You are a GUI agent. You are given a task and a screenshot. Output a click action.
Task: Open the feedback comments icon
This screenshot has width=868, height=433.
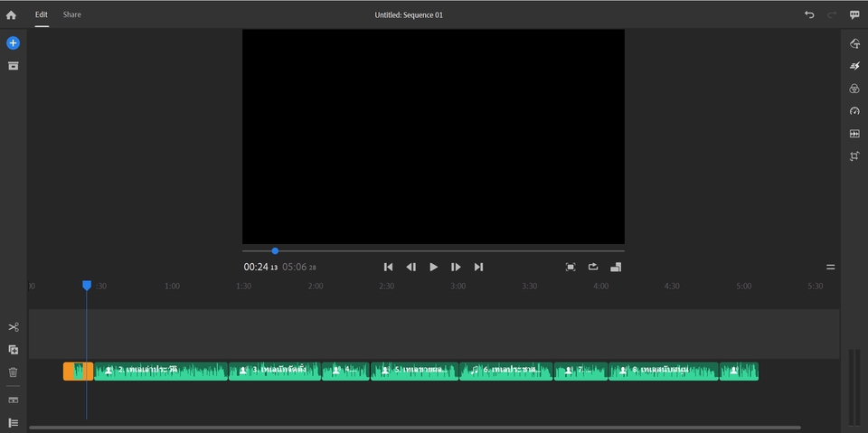[x=854, y=15]
